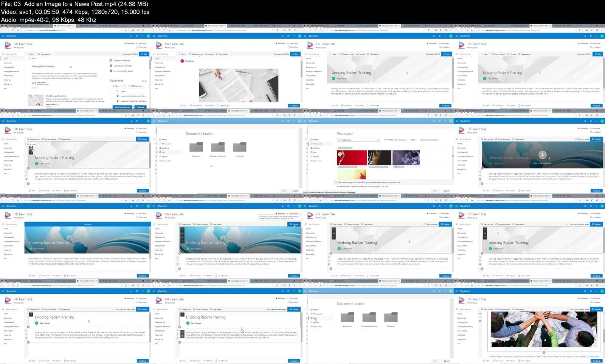Open the + Add dropdown on the home page
Image resolution: width=605 pixels, height=364 pixels.
pos(33,58)
